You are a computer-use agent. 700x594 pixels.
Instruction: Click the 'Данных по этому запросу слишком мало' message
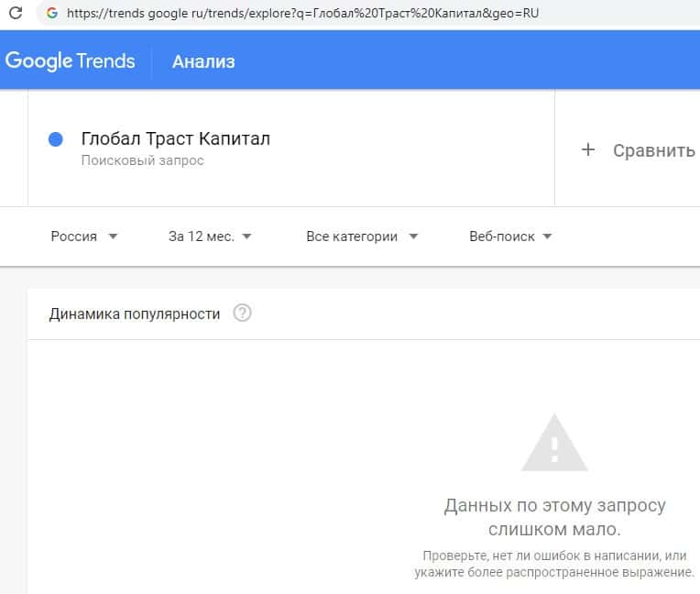click(x=554, y=517)
